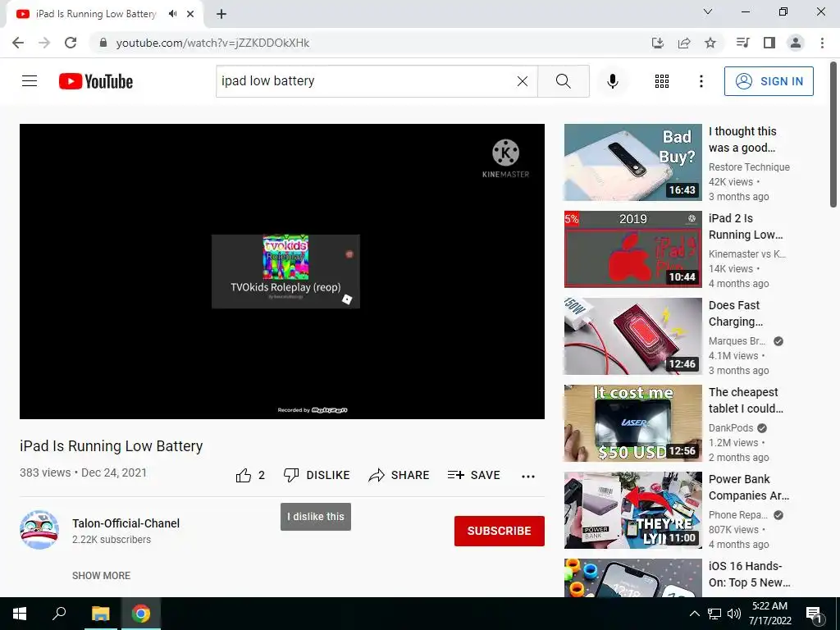Screen dimensions: 840x630
Task: Open 'iOS 16 Hands-On' video title
Action: pos(749,574)
